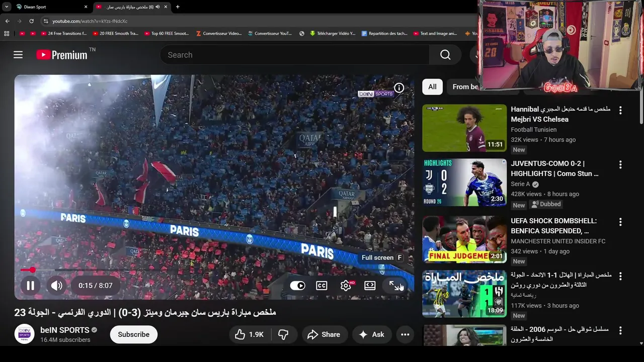The image size is (644, 362).
Task: Reload the page
Action: coord(31,21)
